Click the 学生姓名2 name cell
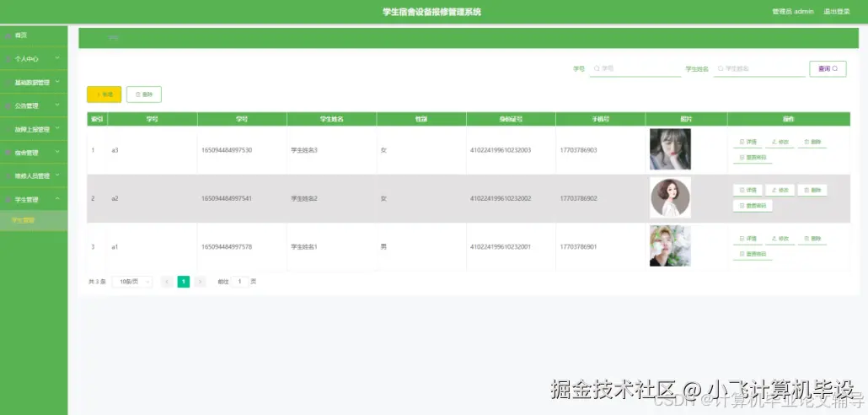The height and width of the screenshot is (415, 868). (x=304, y=198)
